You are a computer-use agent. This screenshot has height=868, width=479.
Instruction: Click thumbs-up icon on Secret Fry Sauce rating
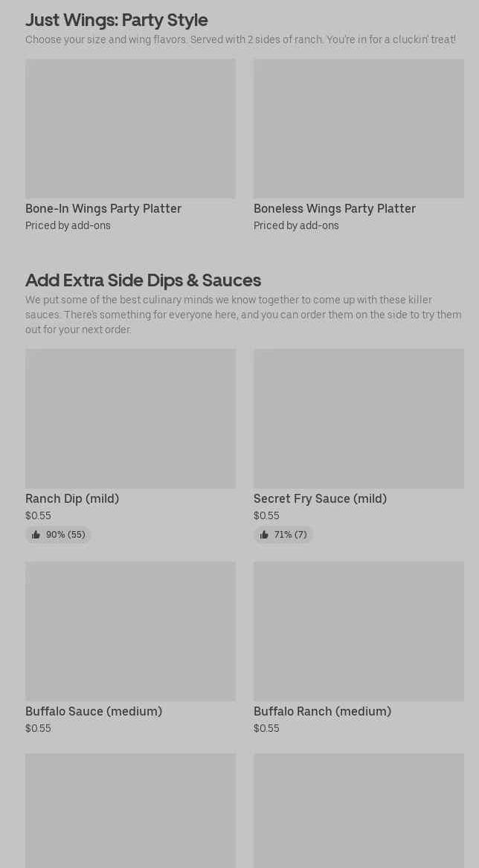pyautogui.click(x=264, y=535)
